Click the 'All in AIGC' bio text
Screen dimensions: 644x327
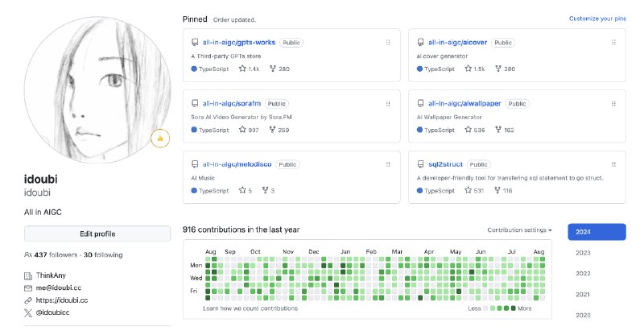(43, 213)
